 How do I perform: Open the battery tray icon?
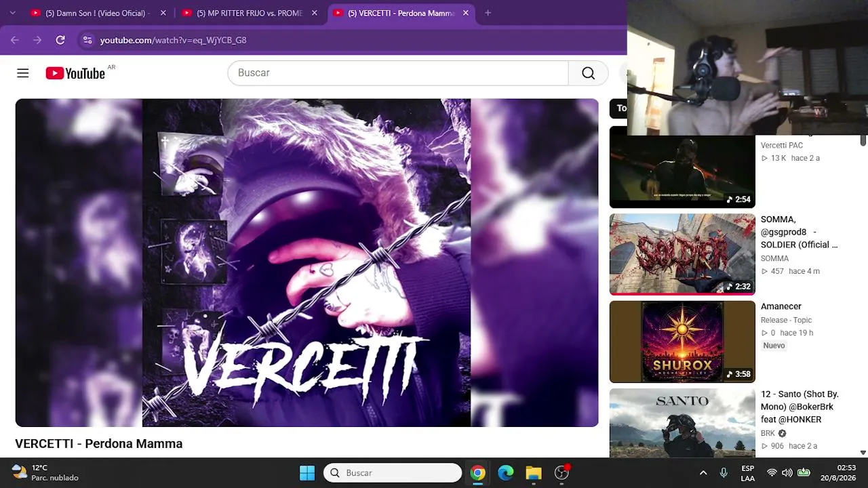(x=804, y=473)
